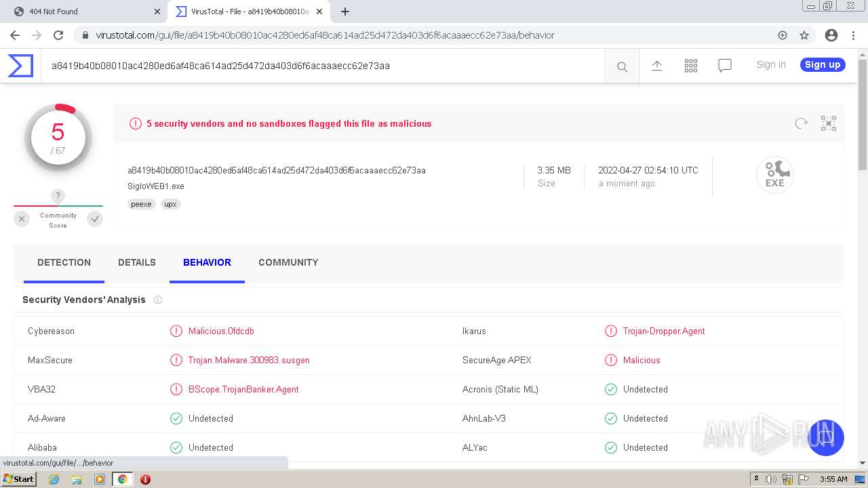Show hidden system tray icons arrow
Screen dimensions: 868x488
[x=756, y=479]
